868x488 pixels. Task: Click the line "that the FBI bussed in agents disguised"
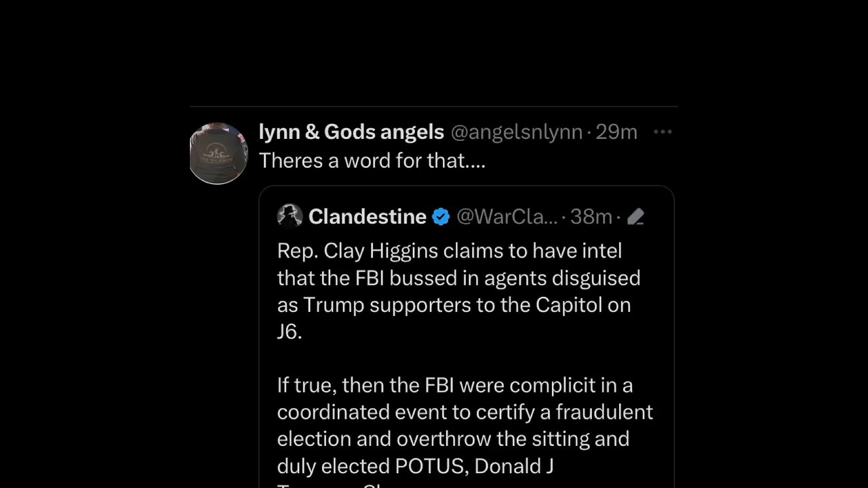(458, 278)
